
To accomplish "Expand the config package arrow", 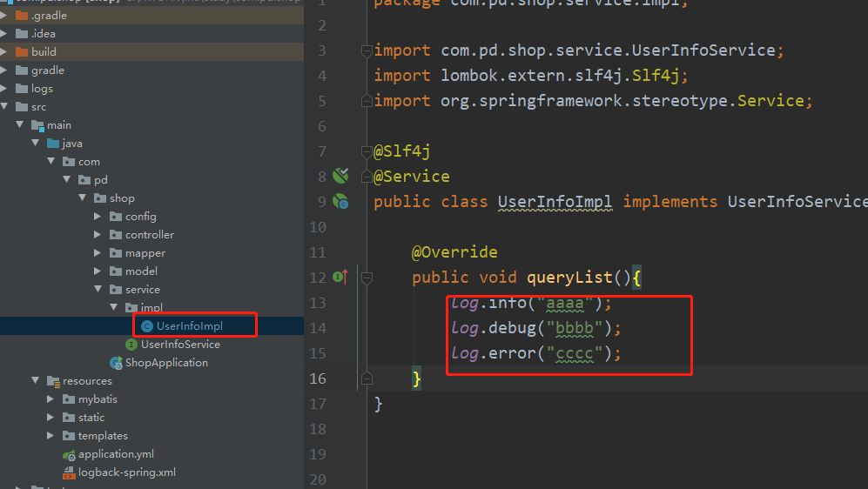I will [x=98, y=217].
